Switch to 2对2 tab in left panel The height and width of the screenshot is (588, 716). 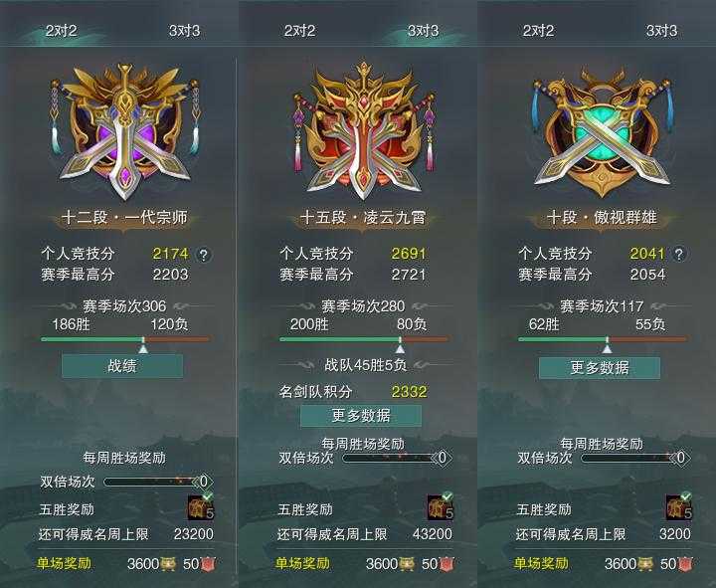coord(62,31)
